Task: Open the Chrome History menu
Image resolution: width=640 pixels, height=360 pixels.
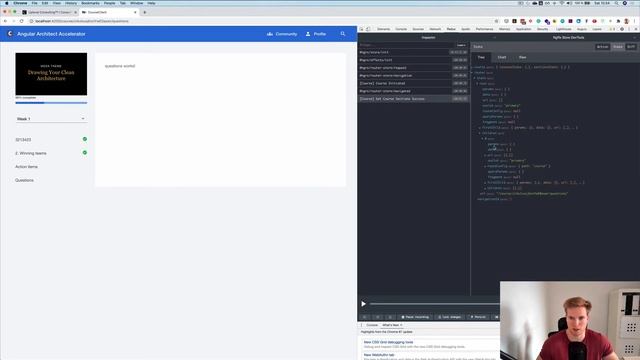Action: pyautogui.click(x=71, y=3)
